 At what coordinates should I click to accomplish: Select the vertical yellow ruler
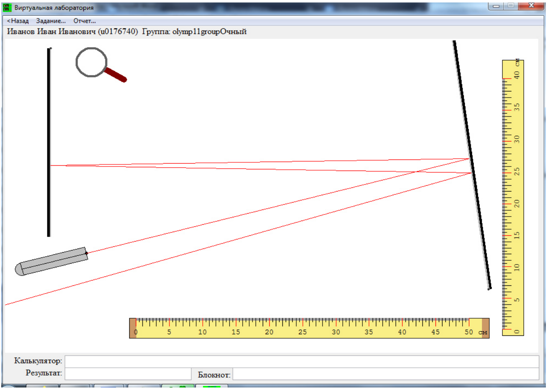(513, 198)
